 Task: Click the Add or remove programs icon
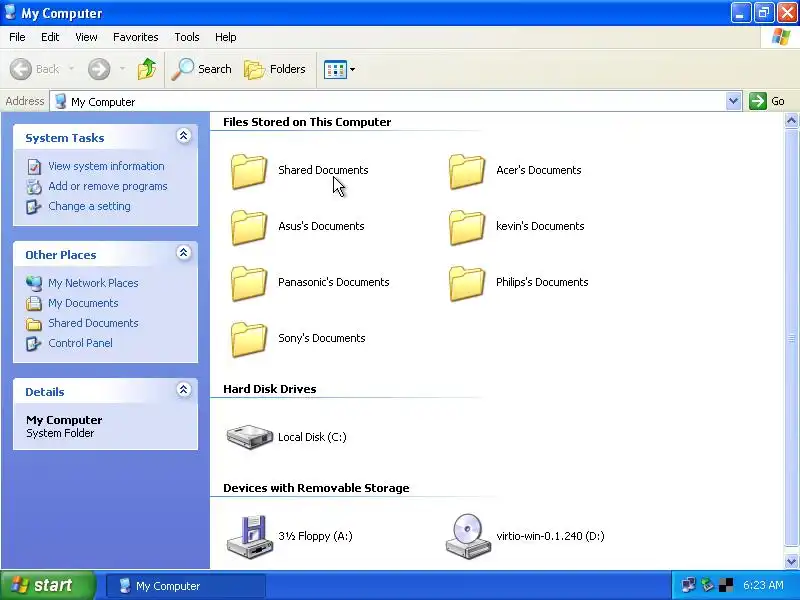point(34,187)
